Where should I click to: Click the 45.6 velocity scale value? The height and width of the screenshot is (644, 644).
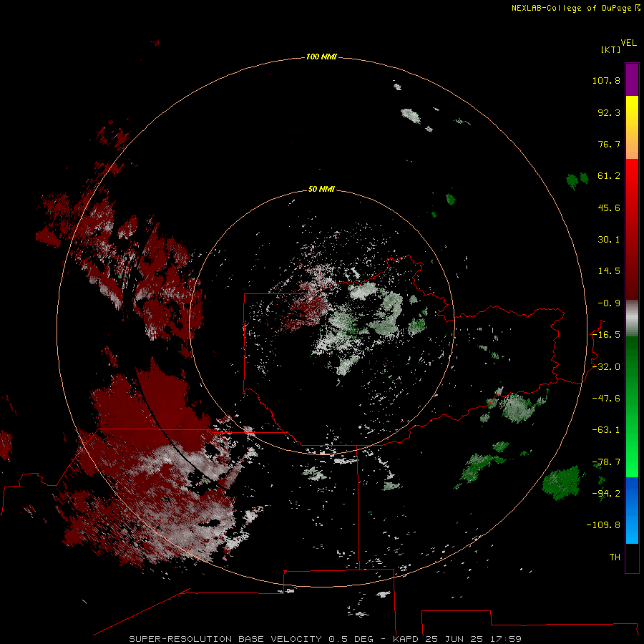coord(609,208)
